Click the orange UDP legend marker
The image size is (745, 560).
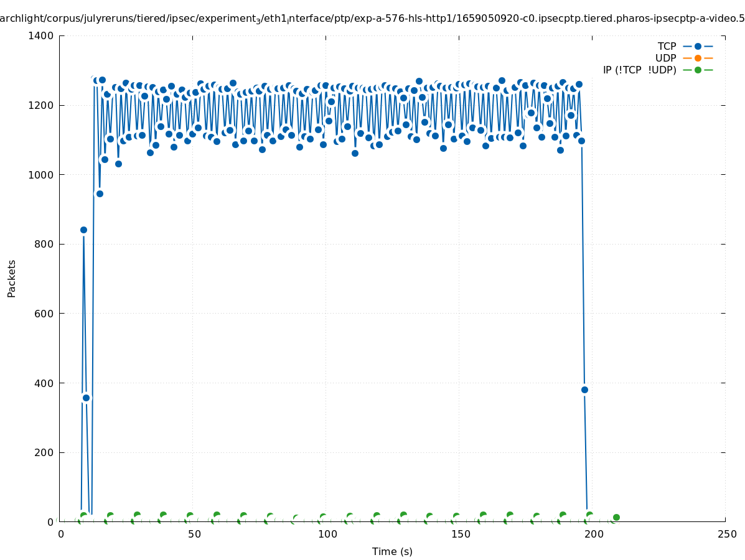coord(698,58)
